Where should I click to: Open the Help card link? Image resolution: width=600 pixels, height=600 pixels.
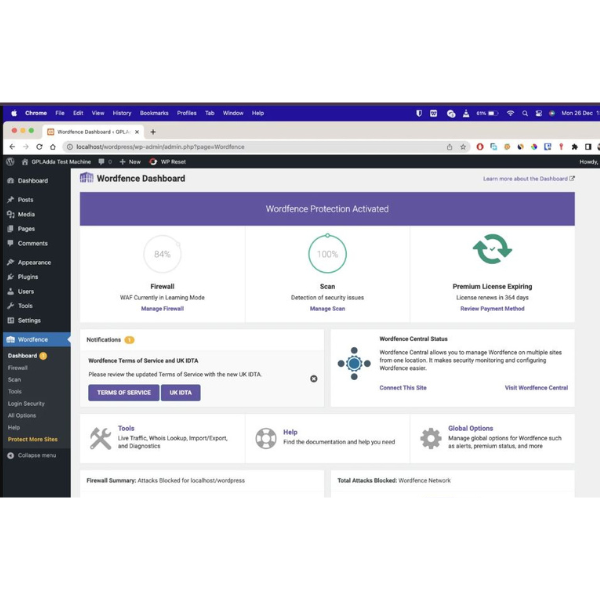pos(290,432)
